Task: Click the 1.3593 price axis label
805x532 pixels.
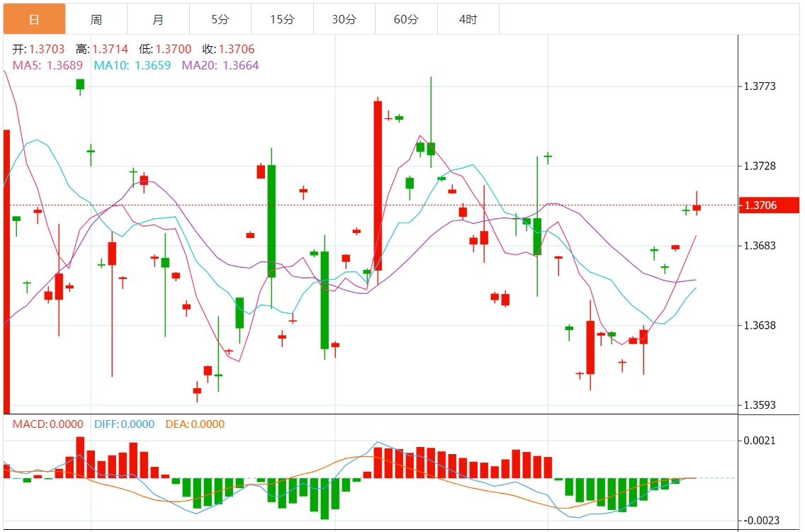Action: 760,404
